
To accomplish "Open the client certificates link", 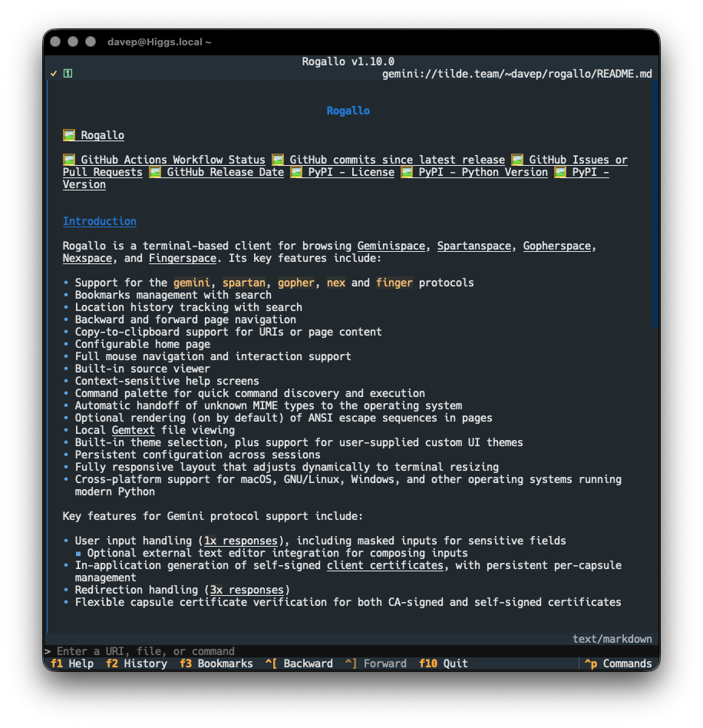I will (385, 565).
